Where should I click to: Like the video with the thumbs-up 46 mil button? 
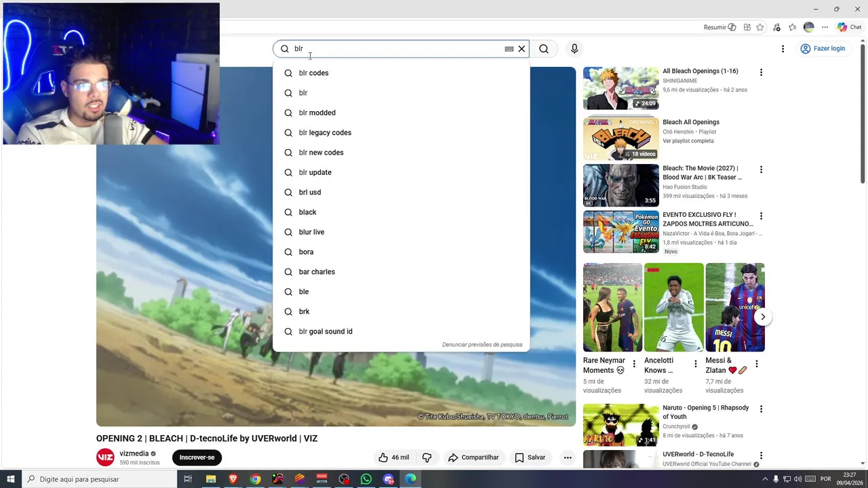(x=393, y=457)
